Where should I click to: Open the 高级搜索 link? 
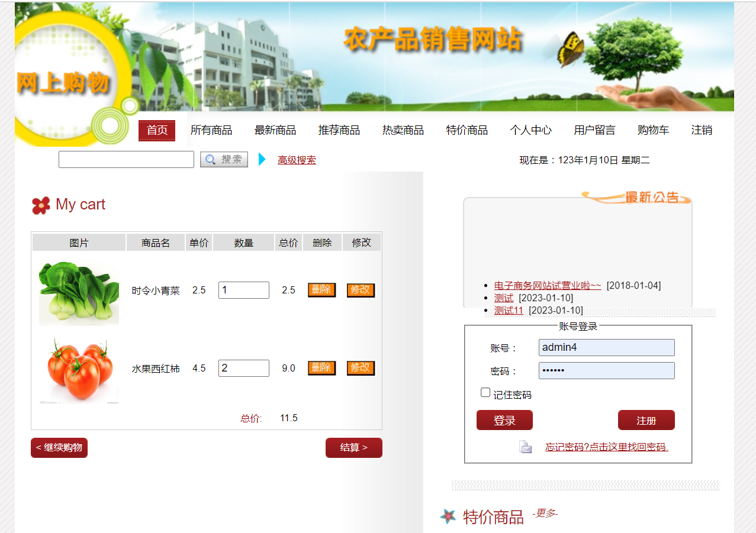[x=297, y=160]
